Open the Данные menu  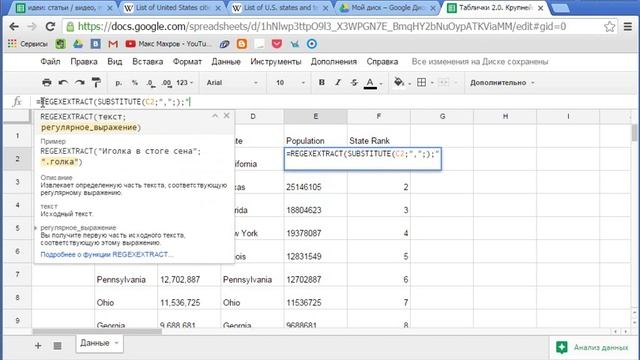click(x=226, y=62)
